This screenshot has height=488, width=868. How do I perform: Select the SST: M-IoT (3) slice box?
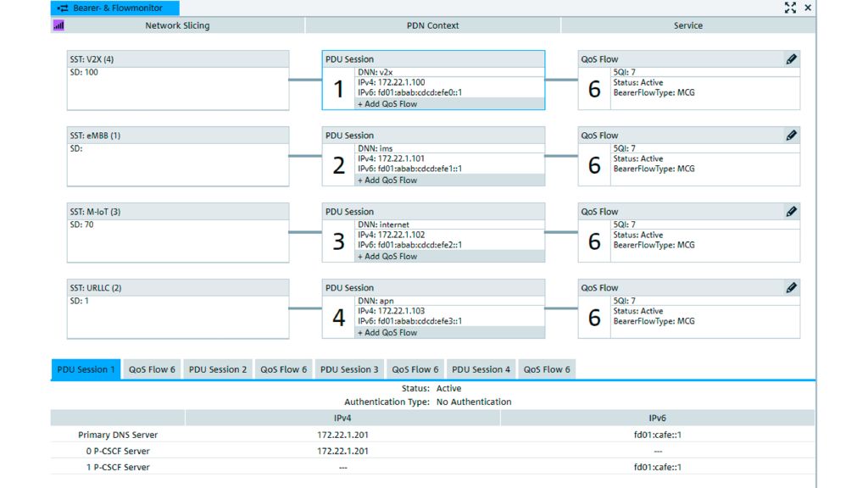pos(178,233)
